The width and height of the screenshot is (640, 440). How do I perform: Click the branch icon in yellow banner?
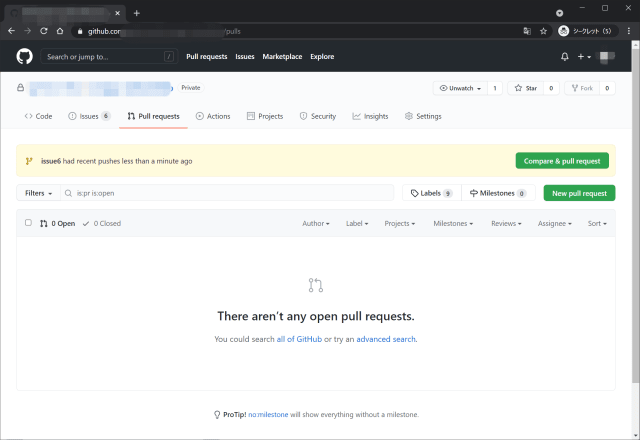[x=29, y=161]
